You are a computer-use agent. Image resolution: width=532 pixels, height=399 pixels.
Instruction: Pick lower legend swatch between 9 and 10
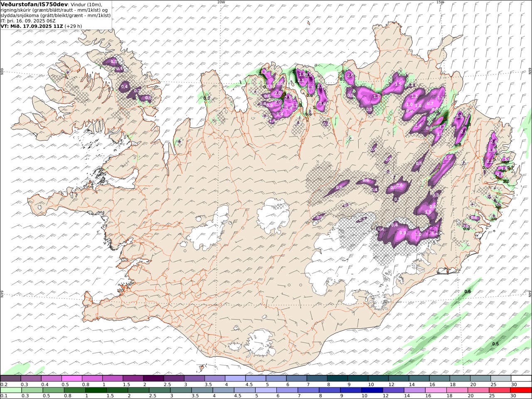click(350, 390)
